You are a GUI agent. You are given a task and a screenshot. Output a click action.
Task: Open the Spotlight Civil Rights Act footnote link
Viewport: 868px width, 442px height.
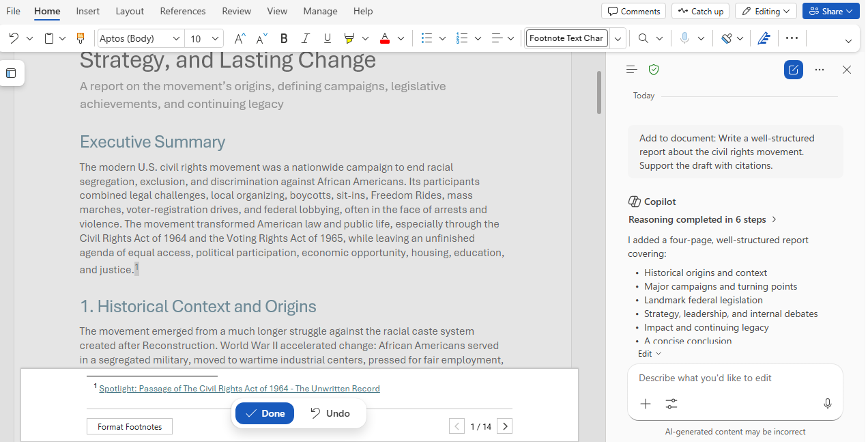point(240,389)
